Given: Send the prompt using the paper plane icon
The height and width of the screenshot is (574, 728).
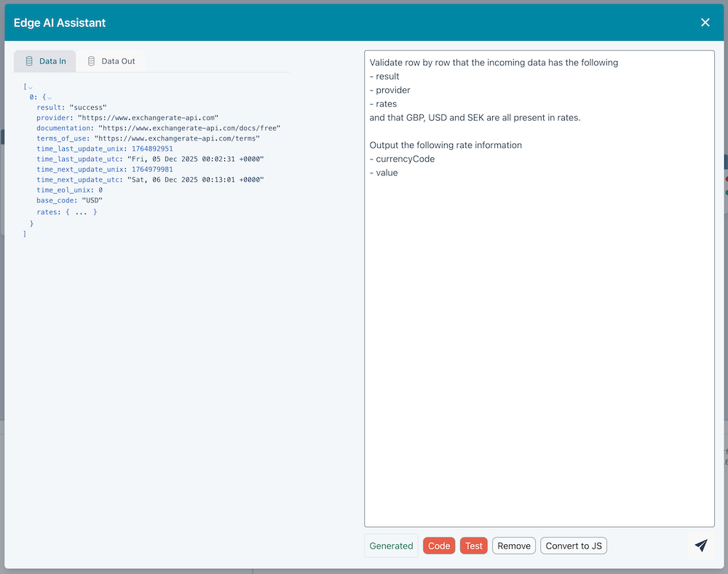Looking at the screenshot, I should [x=700, y=545].
